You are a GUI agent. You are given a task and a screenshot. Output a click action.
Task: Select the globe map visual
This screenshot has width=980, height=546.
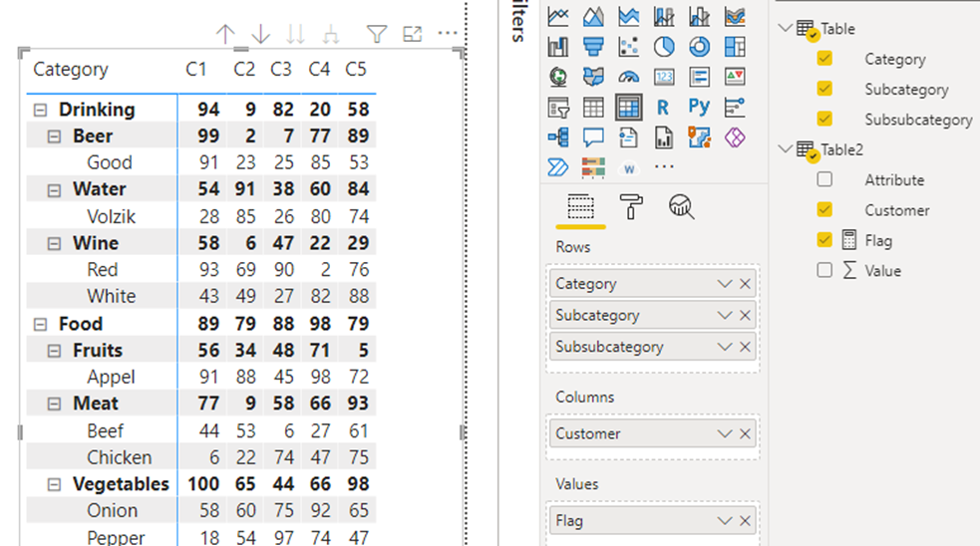pyautogui.click(x=558, y=77)
